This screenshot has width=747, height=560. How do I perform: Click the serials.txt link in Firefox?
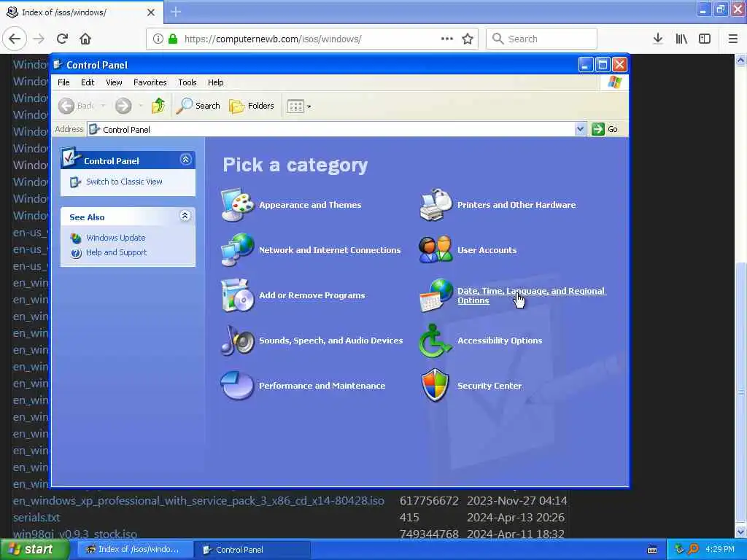[36, 517]
